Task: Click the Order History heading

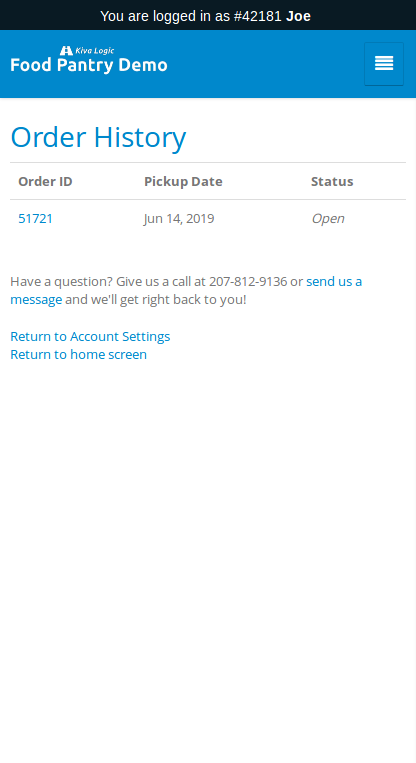Action: pos(98,137)
